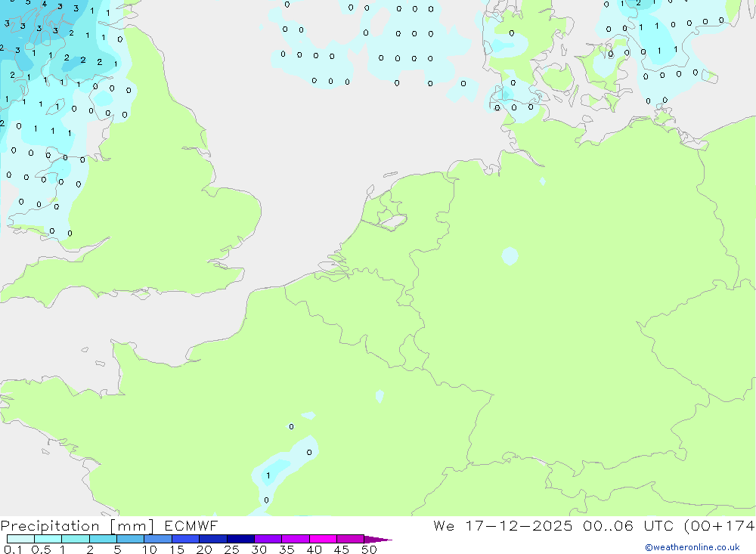Image resolution: width=756 pixels, height=554 pixels.
Task: Click the legend scale label 20
Action: click(204, 549)
